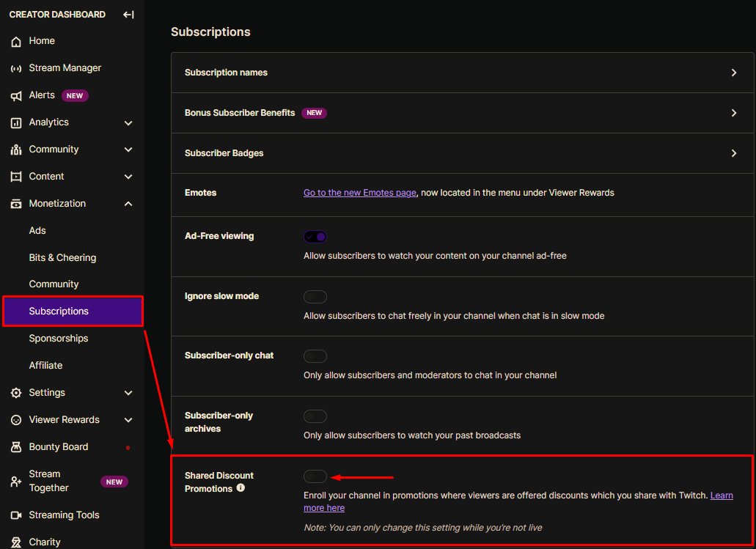Viewport: 756px width, 549px height.
Task: Collapse the Monetization menu chevron
Action: 128,204
